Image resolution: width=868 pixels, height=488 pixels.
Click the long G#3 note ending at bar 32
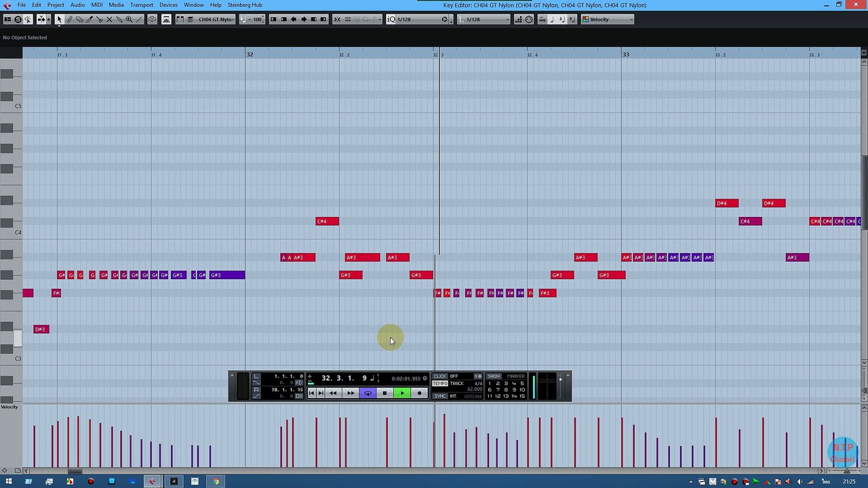coord(227,274)
